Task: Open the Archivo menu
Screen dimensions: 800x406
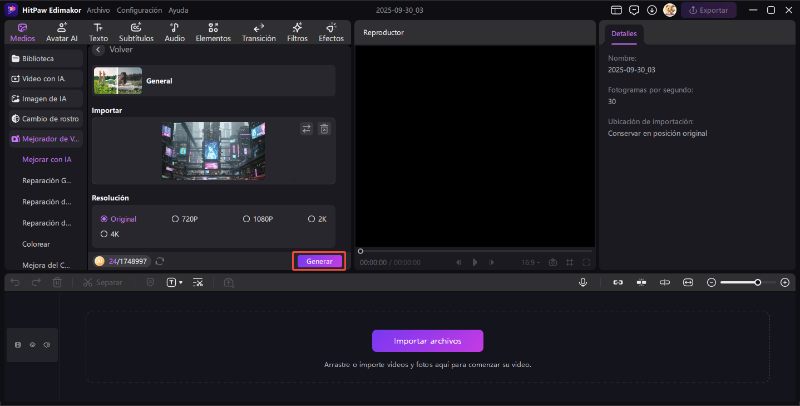Action: click(x=98, y=9)
